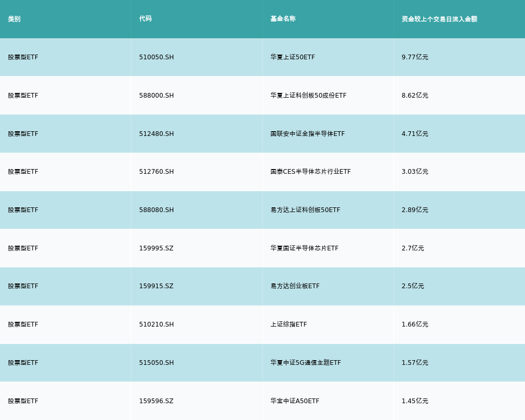This screenshot has height=420, width=525.
Task: Open 易方达创业板ETF fund entry
Action: pyautogui.click(x=295, y=286)
